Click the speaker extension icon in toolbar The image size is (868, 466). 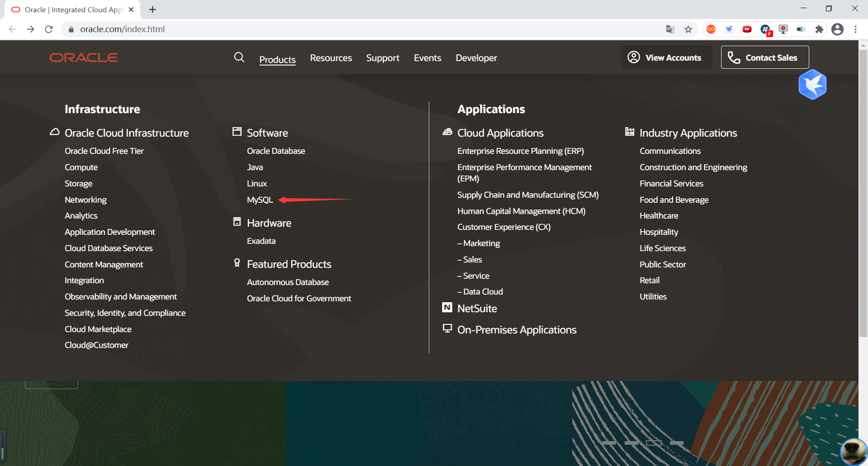click(801, 29)
